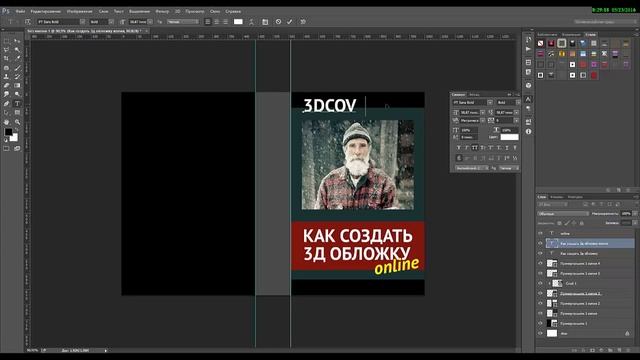The image size is (640, 360).
Task: Open the 'Фильтр' menu
Action: click(x=162, y=11)
